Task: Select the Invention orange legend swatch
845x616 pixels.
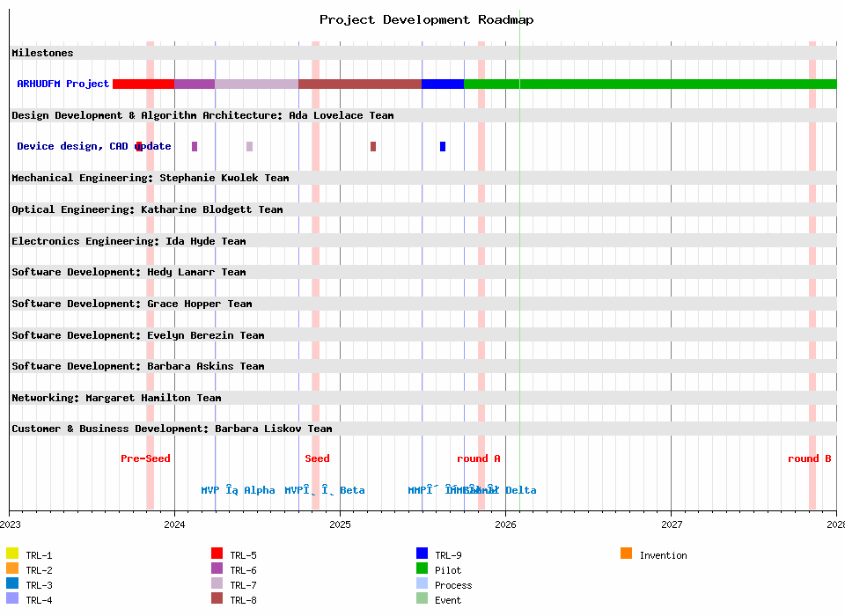Action: (626, 554)
